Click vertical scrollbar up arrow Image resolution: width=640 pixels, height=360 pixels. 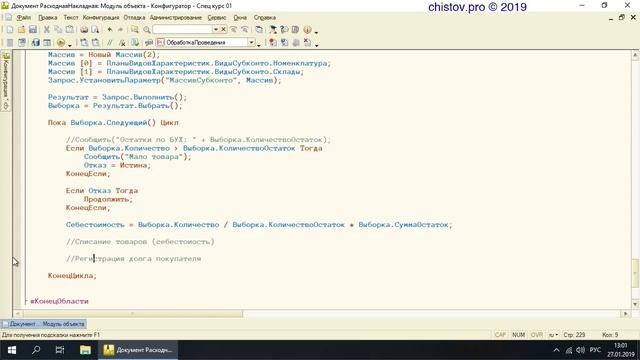[x=635, y=55]
